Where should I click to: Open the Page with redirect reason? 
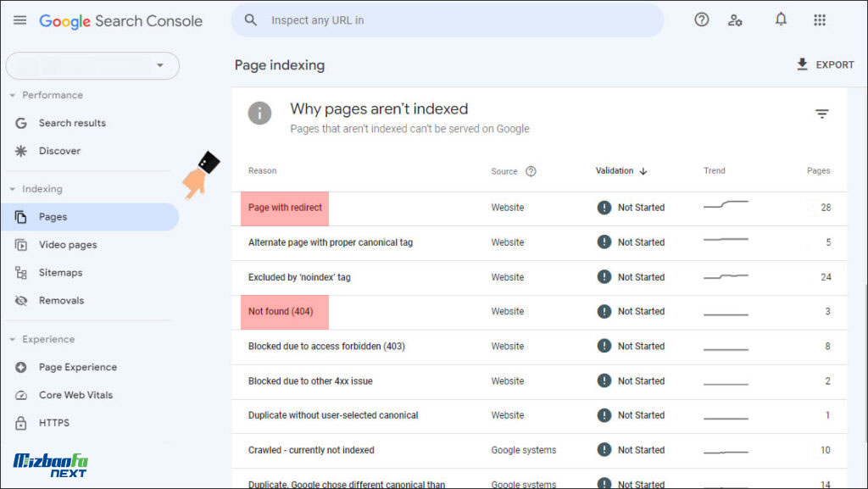tap(285, 208)
